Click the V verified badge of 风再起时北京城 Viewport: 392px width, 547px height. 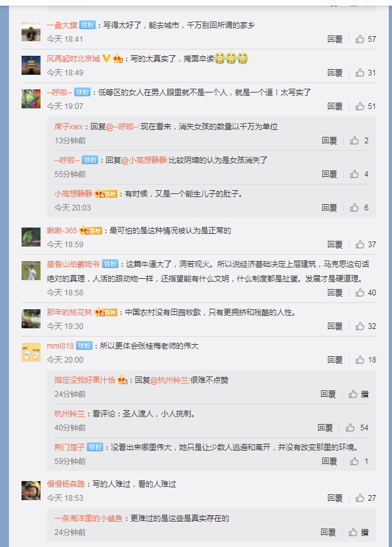pyautogui.click(x=106, y=58)
